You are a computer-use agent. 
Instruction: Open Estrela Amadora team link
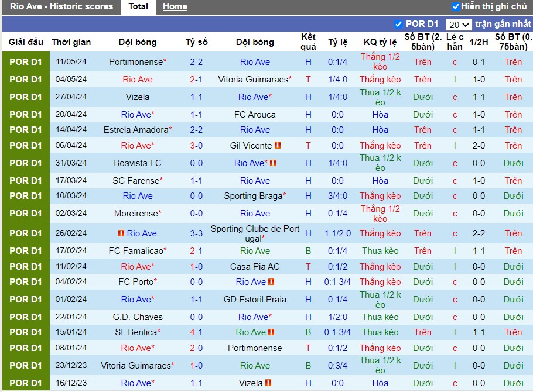pyautogui.click(x=136, y=130)
